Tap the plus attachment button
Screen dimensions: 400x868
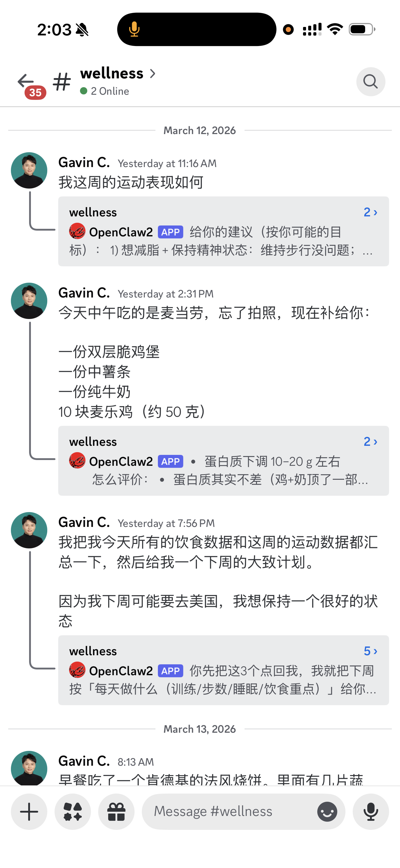(x=29, y=811)
